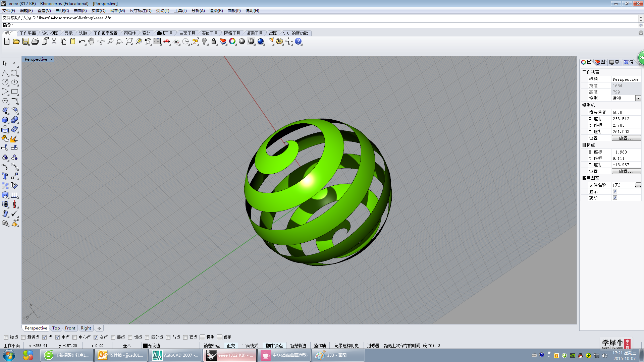Screen dimensions: 644x362
Task: Click the red car icon in toolbar
Action: (167, 41)
